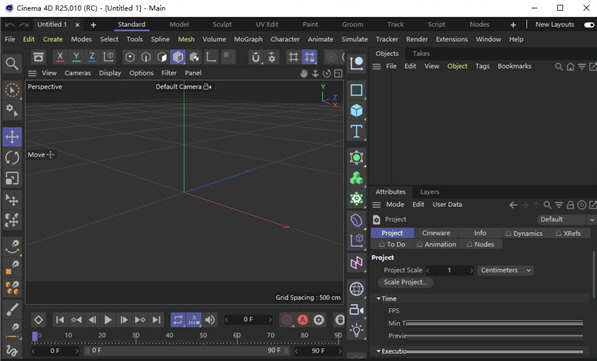The width and height of the screenshot is (597, 361).
Task: Open the Subdivision Surface generator icon
Action: click(x=356, y=157)
